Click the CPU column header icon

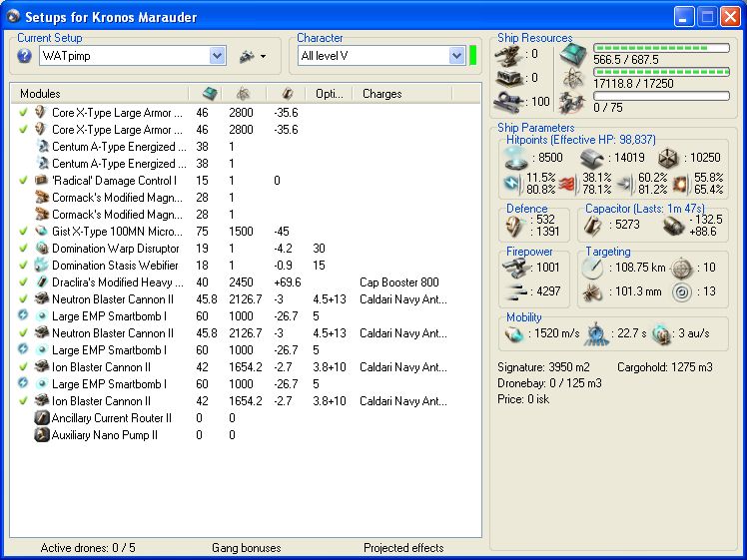coord(210,94)
